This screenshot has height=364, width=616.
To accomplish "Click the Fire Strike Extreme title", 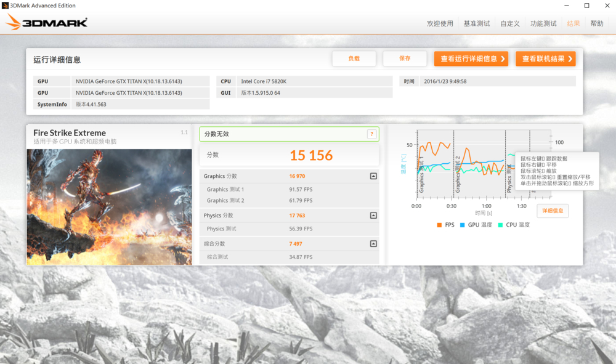I will click(x=70, y=132).
